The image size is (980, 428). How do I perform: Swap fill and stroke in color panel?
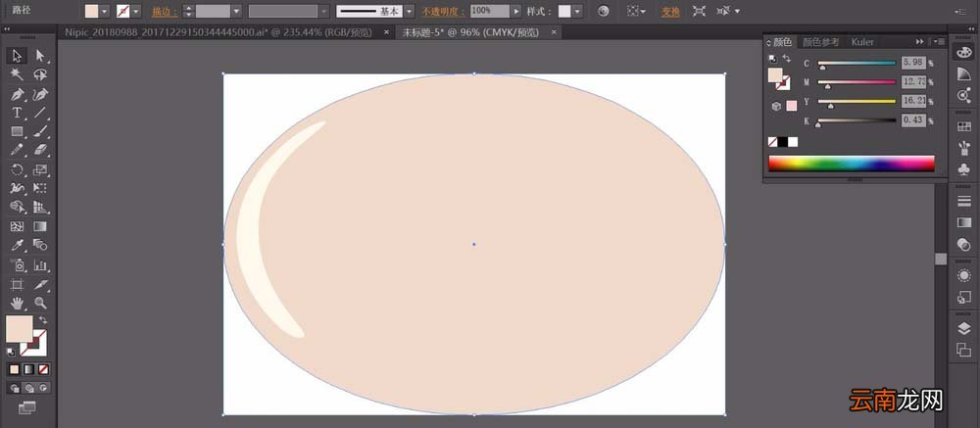coord(787,58)
